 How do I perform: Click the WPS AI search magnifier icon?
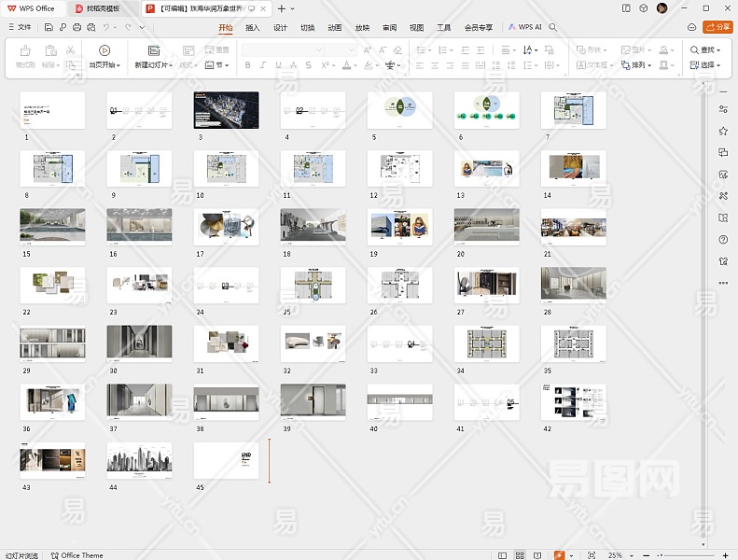553,27
